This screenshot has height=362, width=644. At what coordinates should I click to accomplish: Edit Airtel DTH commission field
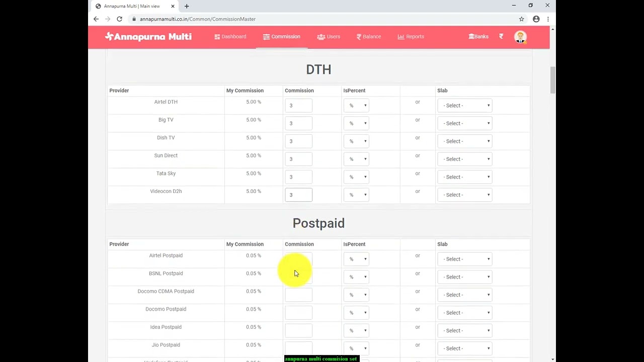[298, 106]
